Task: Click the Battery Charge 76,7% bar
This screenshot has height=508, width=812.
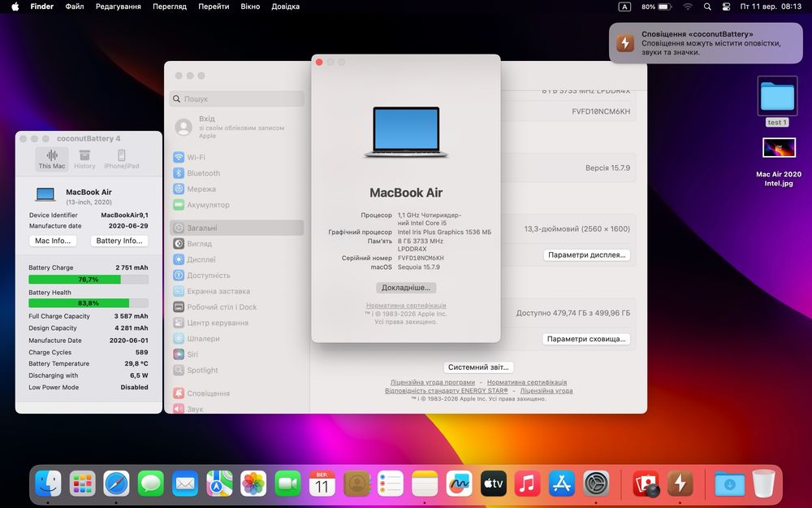Action: (88, 280)
